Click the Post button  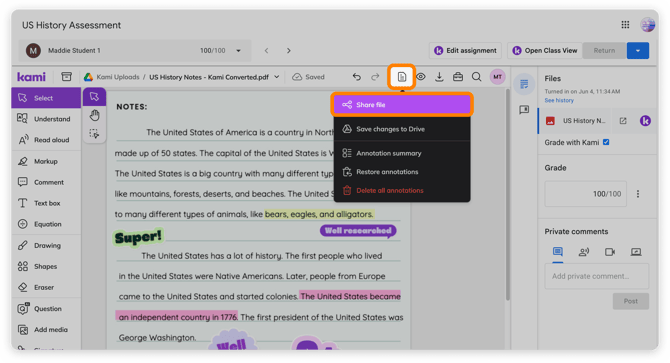point(631,301)
